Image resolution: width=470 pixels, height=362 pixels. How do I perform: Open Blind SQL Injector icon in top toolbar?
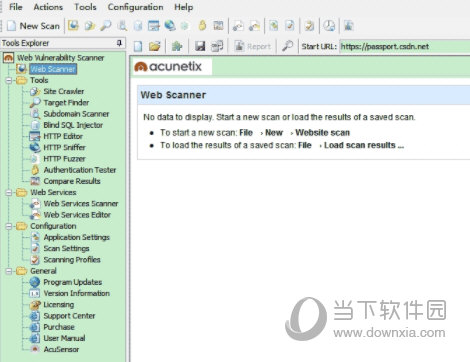click(138, 26)
